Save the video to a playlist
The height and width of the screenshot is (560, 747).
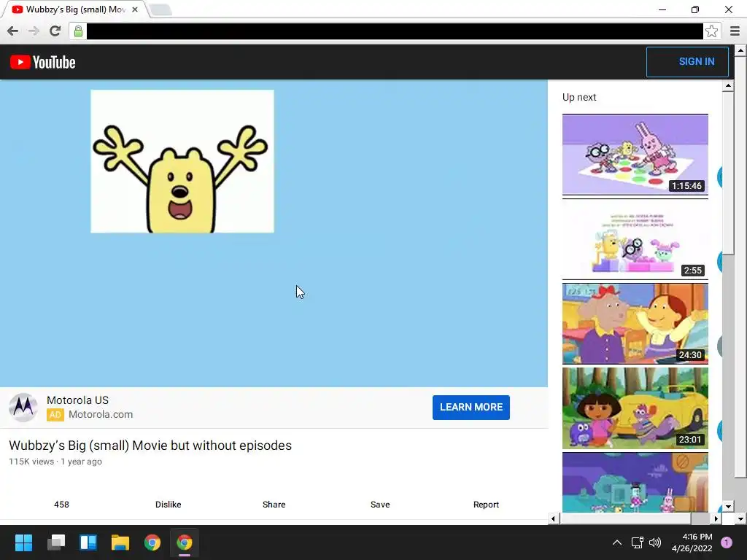click(380, 505)
